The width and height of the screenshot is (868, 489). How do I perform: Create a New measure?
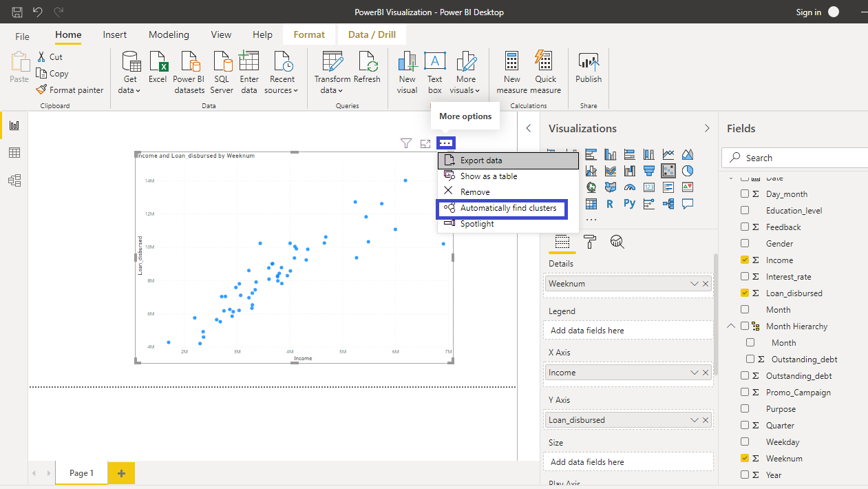point(511,72)
